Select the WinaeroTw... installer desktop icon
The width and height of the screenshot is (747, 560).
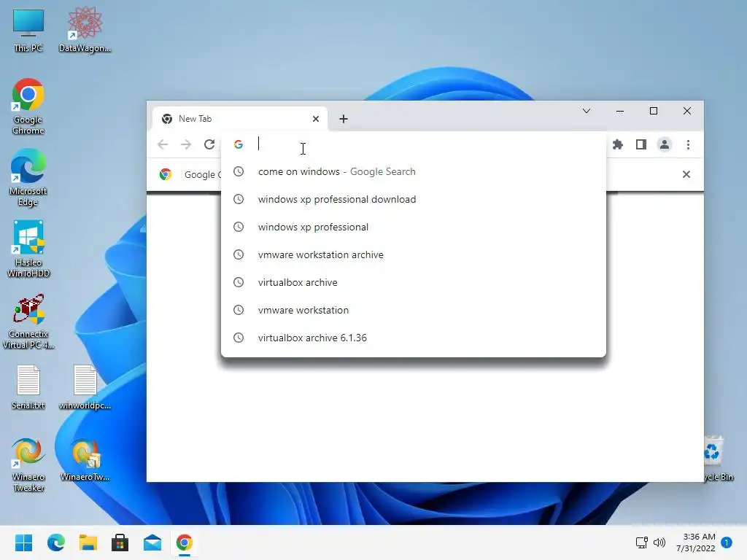coord(85,459)
